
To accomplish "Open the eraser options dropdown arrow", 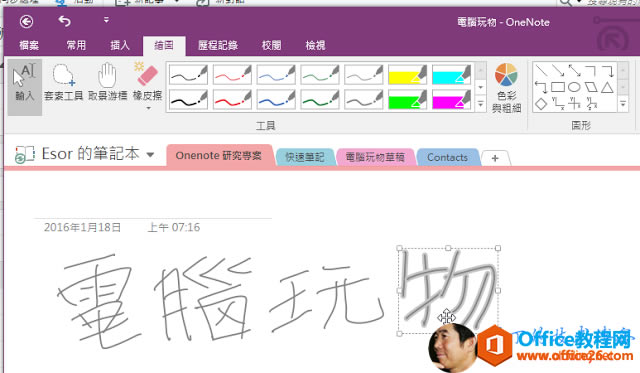I will (148, 108).
